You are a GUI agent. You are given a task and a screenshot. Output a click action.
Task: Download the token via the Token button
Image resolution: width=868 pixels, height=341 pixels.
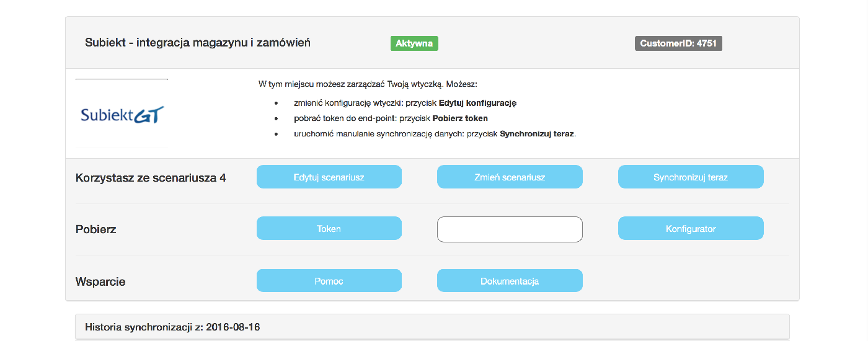pos(329,228)
